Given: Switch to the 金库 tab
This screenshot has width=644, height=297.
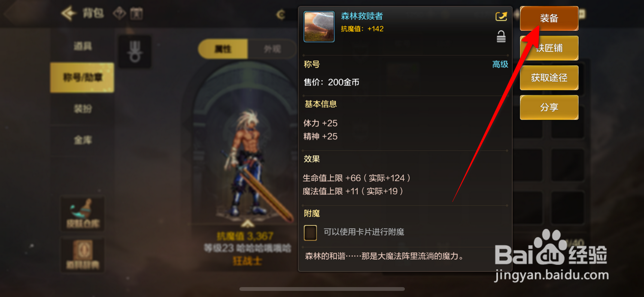Looking at the screenshot, I should click(x=82, y=140).
